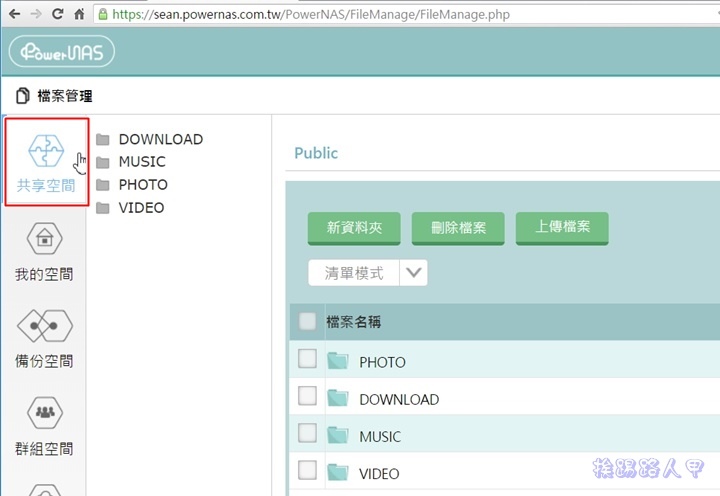The width and height of the screenshot is (720, 496).
Task: Click the 上傳檔案 upload file button
Action: point(562,227)
